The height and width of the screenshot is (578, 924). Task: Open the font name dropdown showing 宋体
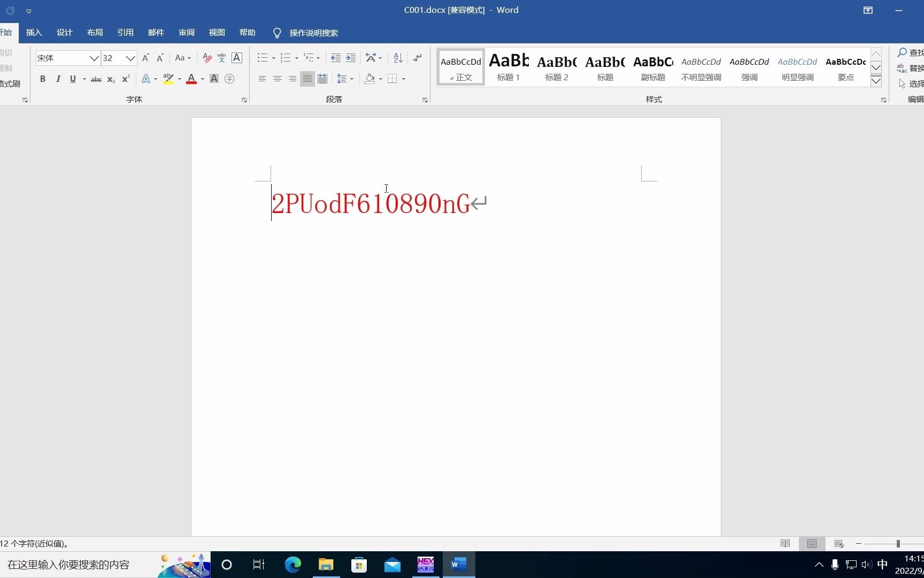[94, 58]
